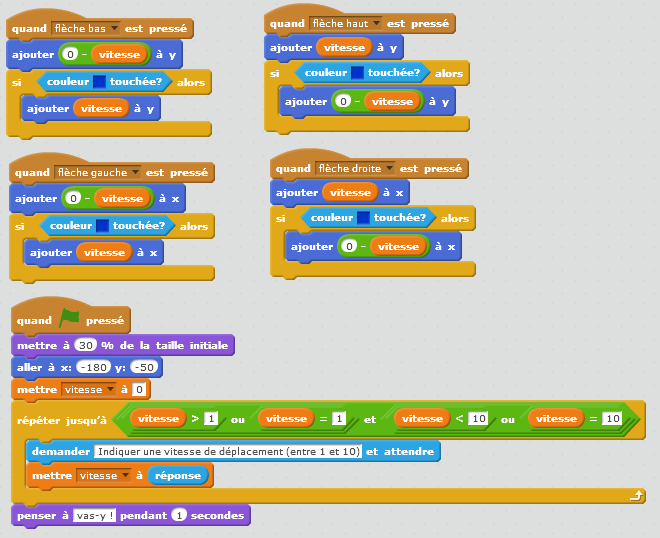
Task: Click the 'réponse' reporter block
Action: tap(178, 476)
